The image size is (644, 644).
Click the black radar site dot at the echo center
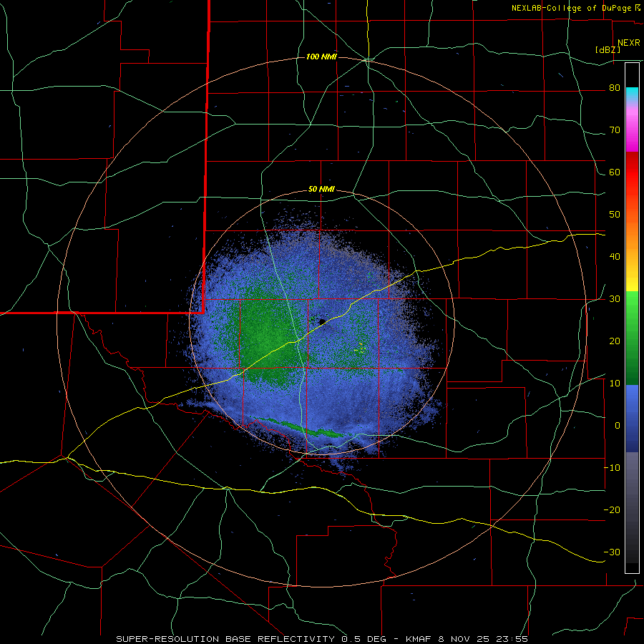[322, 321]
